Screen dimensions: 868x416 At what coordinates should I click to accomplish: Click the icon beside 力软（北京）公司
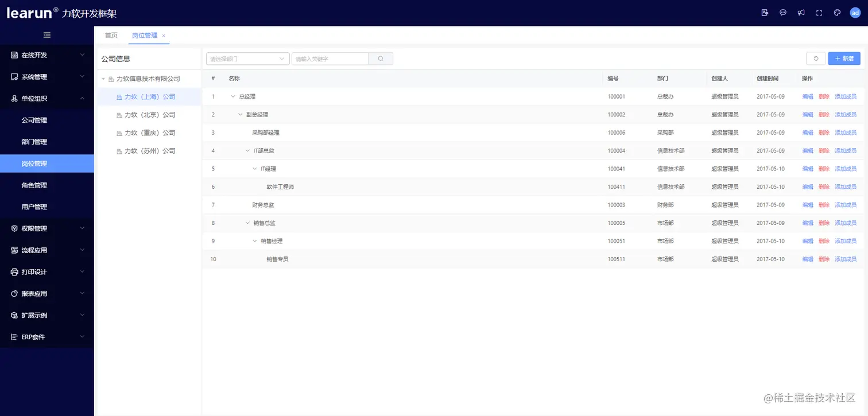click(x=119, y=115)
